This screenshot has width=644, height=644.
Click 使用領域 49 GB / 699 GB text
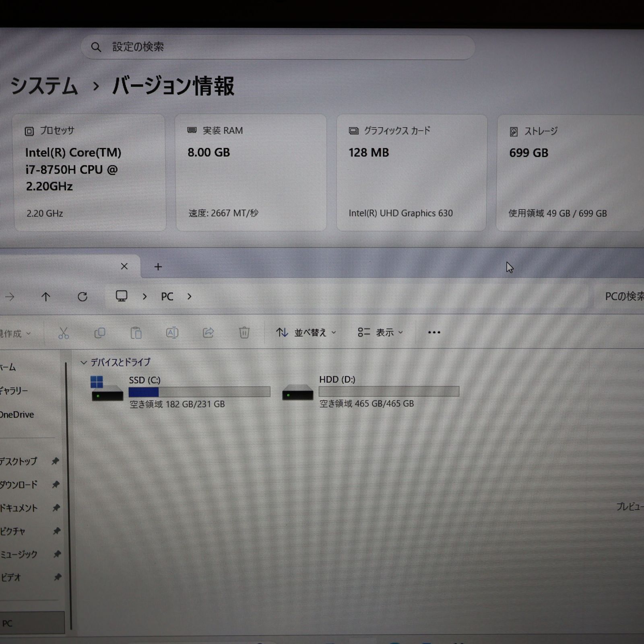coord(557,213)
